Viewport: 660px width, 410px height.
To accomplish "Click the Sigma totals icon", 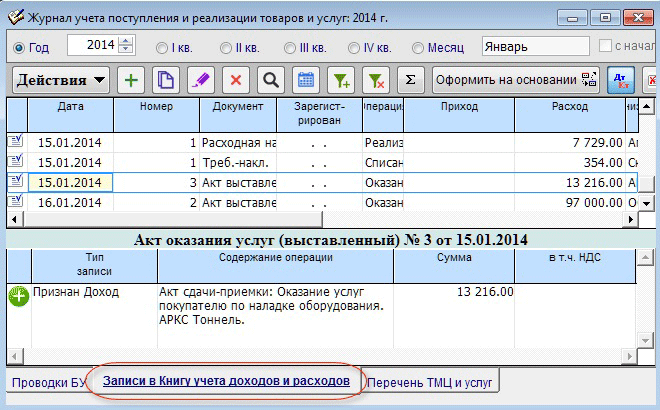I will (x=411, y=80).
